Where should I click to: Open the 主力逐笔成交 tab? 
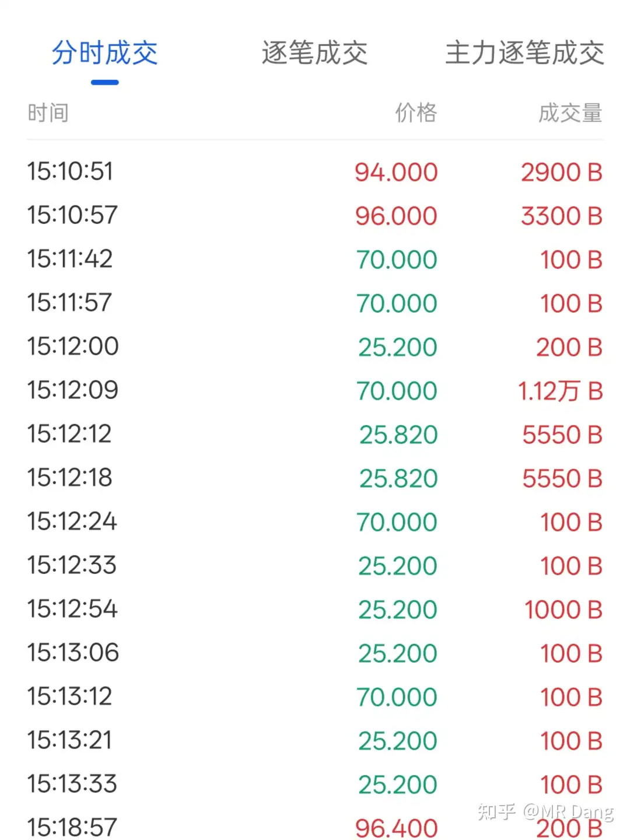coord(524,53)
